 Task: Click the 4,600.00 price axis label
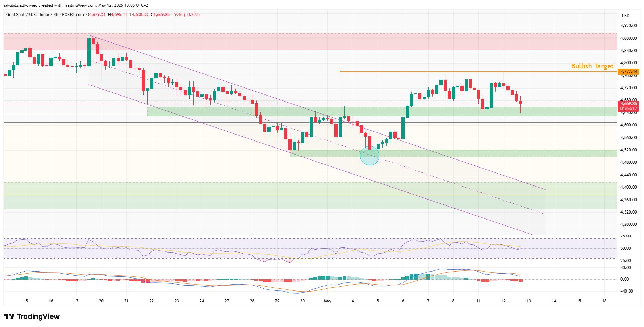(628, 125)
